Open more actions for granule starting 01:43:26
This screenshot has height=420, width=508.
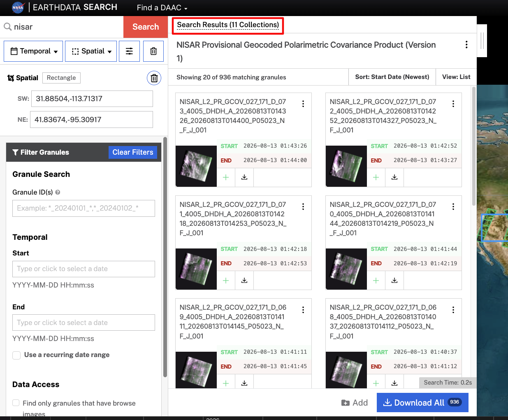click(303, 104)
